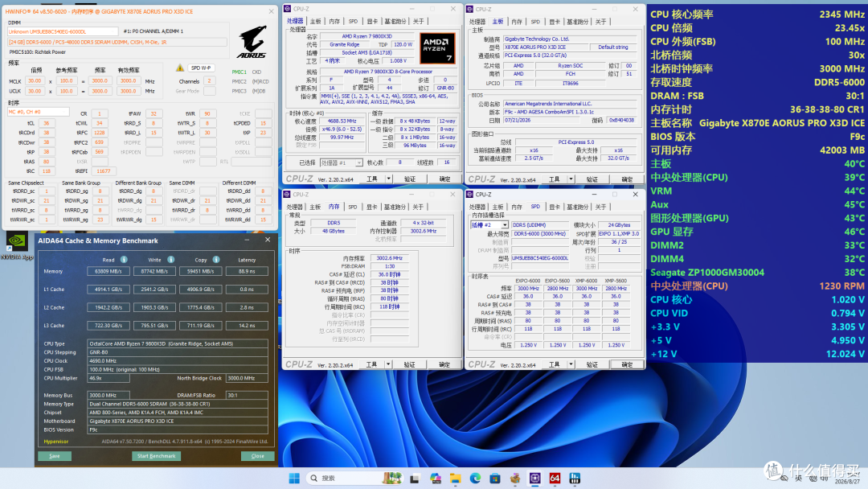The width and height of the screenshot is (868, 489).
Task: Expand 工具 arrow in CPU-Z memory window
Action: 389,364
